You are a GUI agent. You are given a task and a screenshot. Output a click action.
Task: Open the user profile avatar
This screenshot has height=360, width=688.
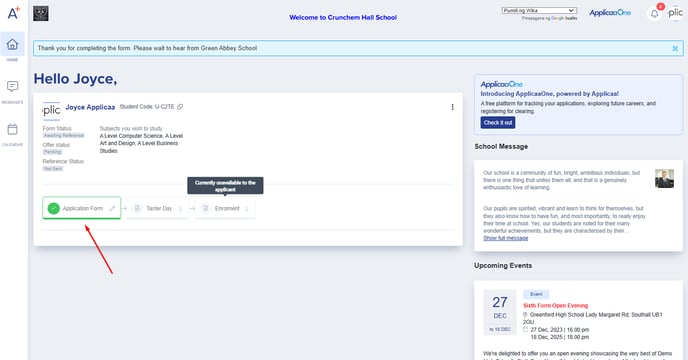point(675,13)
